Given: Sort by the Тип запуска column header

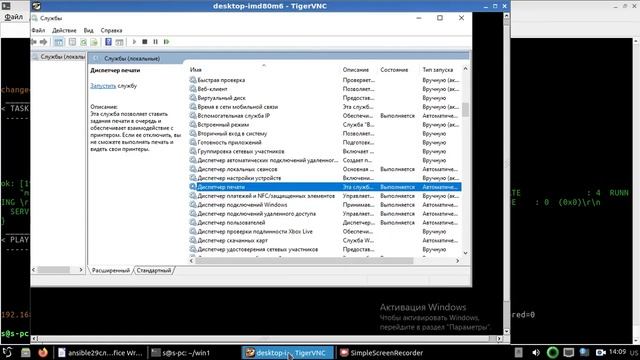Looking at the screenshot, I should (438, 70).
